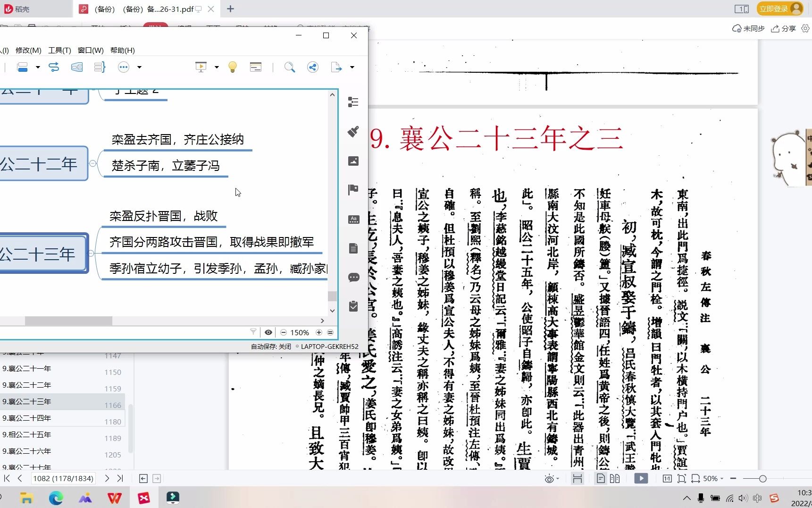Open the 帮助(H) menu
Viewport: 812px width, 508px height.
(123, 50)
